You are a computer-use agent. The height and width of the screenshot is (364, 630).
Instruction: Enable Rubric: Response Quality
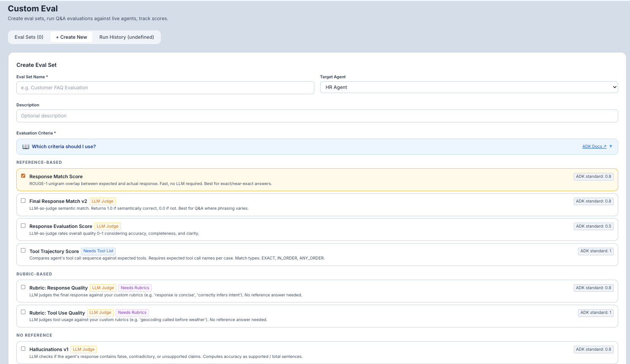click(23, 287)
